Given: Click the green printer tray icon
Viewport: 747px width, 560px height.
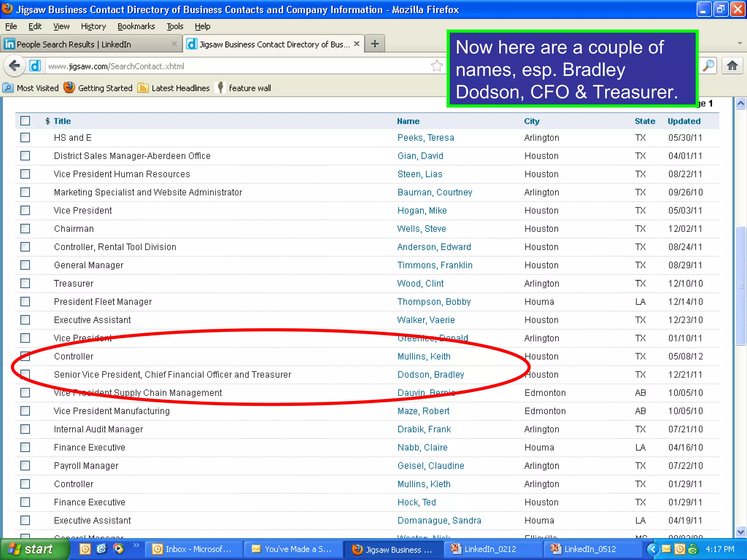Looking at the screenshot, I should pyautogui.click(x=693, y=549).
